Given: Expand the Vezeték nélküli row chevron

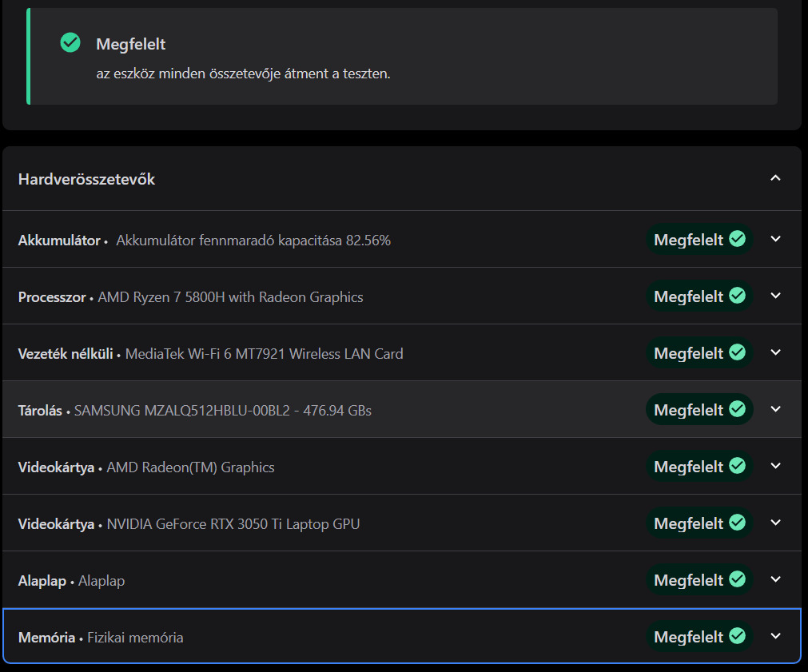Looking at the screenshot, I should click(775, 352).
